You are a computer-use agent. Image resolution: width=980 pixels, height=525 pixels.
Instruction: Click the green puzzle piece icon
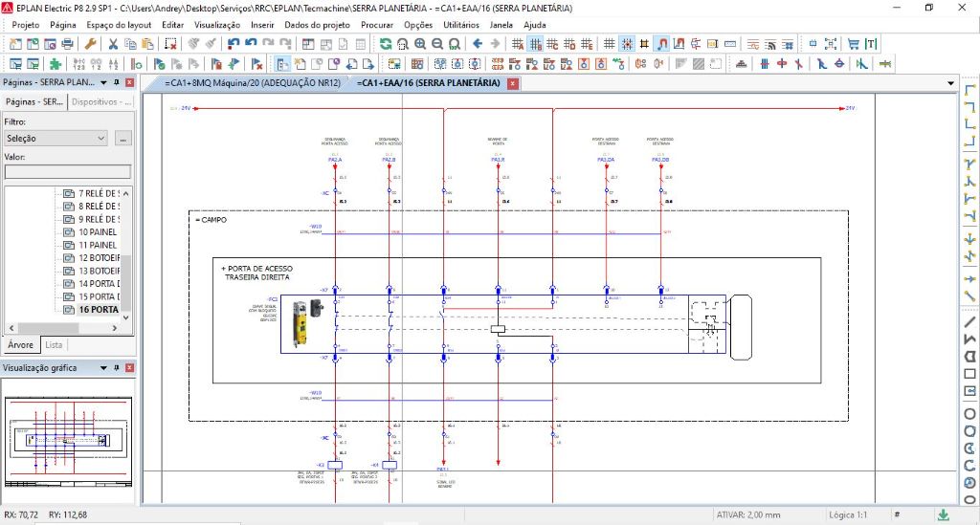(x=56, y=64)
